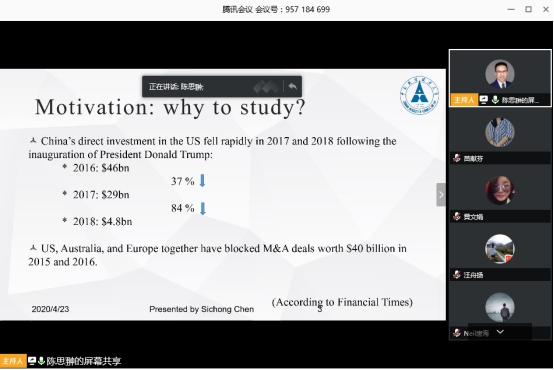Screen dimensions: 554x370
Task: Click the university logo on the slide
Action: [419, 95]
